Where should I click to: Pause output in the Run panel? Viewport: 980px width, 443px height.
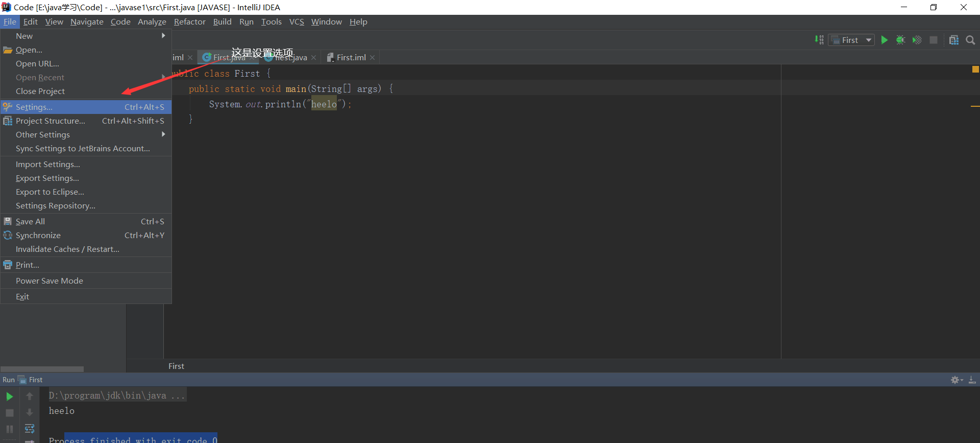click(10, 429)
